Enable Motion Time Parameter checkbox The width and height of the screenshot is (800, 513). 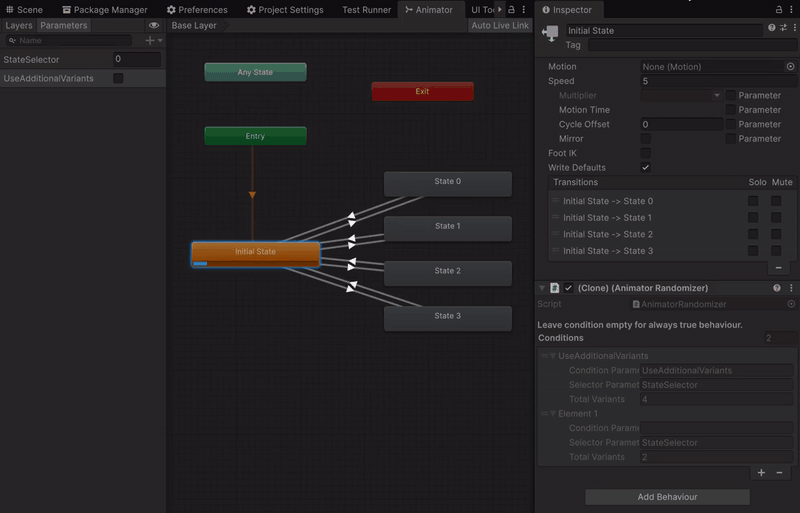[x=731, y=110]
